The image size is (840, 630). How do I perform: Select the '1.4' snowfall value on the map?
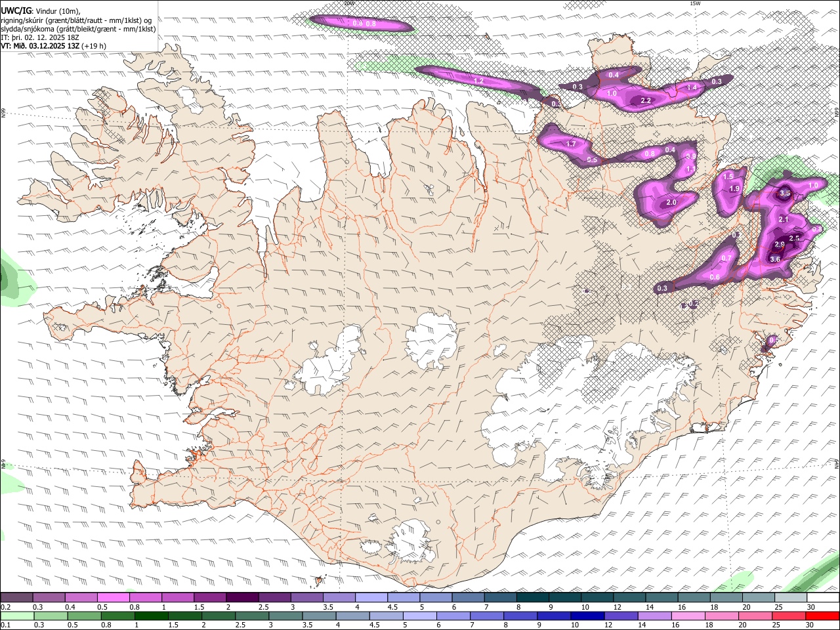pyautogui.click(x=692, y=87)
